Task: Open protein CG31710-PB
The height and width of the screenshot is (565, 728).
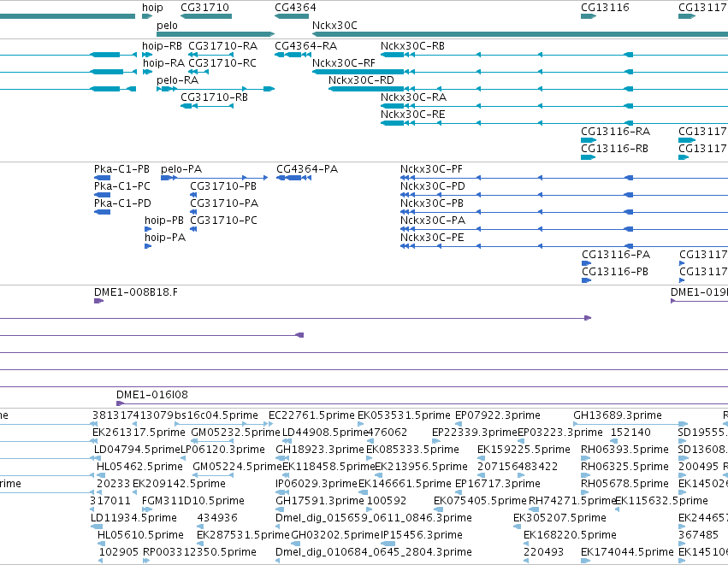Action: 223,186
